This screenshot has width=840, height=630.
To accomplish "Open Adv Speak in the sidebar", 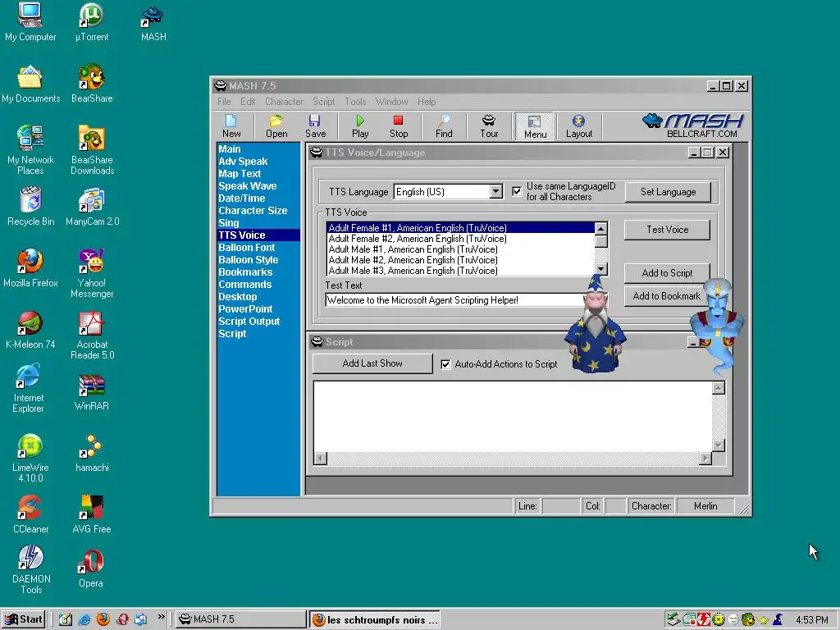I will (243, 162).
